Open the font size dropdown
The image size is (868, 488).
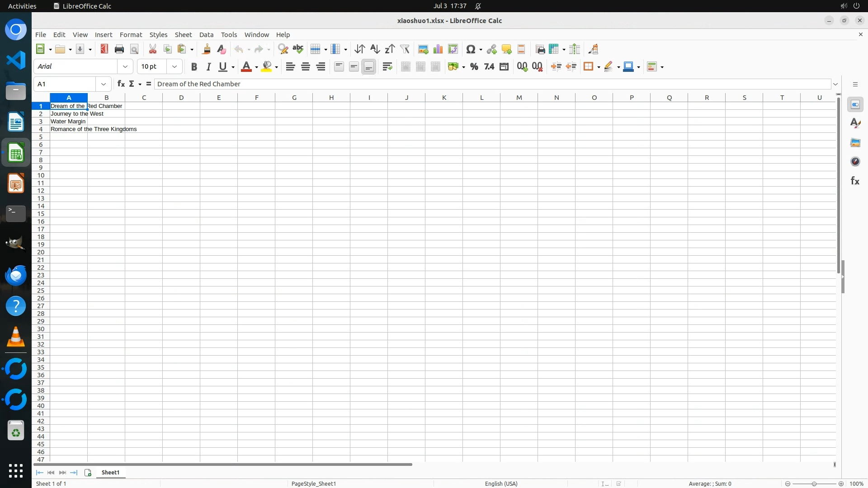coord(175,67)
